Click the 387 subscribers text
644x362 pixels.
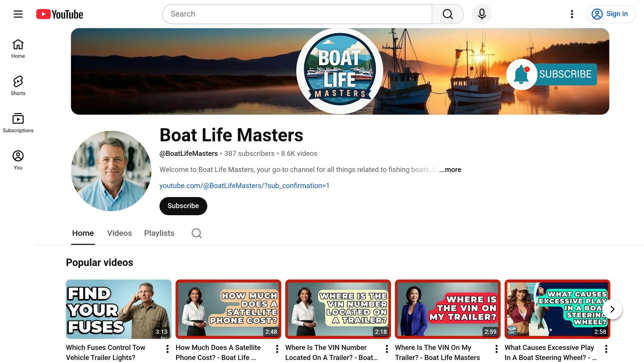coord(249,154)
